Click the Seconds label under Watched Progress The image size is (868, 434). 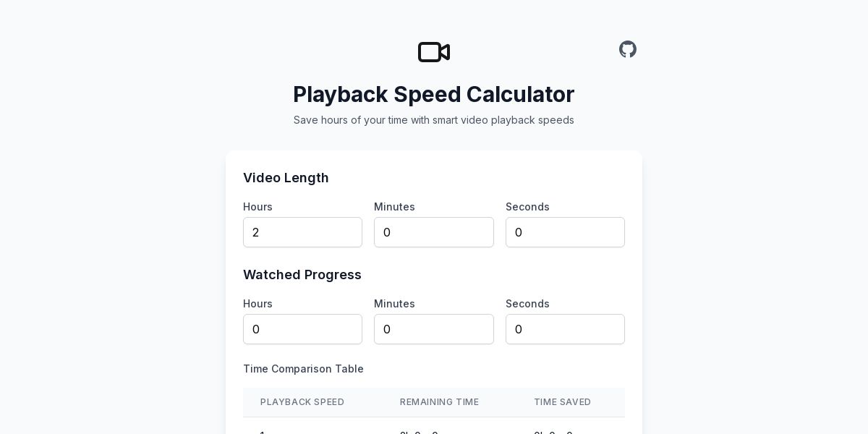[527, 304]
